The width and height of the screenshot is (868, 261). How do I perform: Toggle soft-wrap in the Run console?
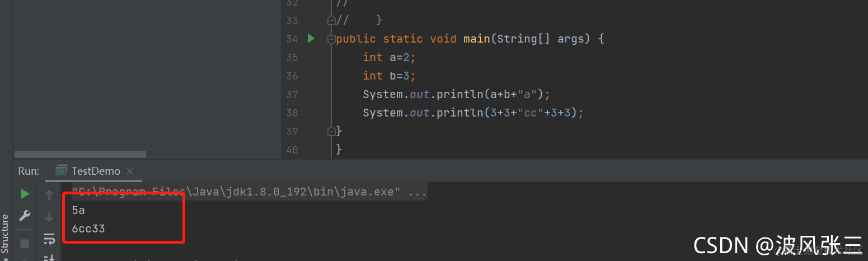[x=49, y=239]
